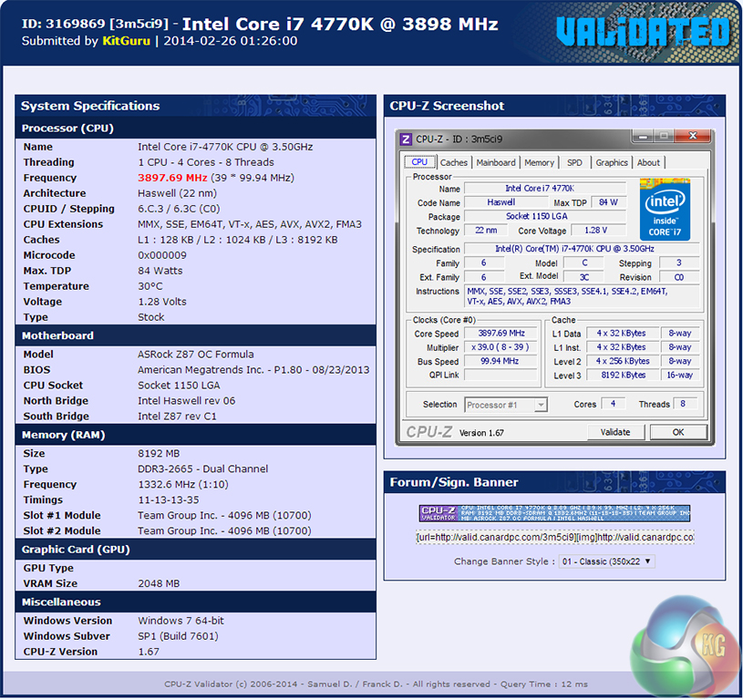This screenshot has height=700, width=743.
Task: Click the DDR3-2665 - Dual Channel text
Action: coord(202,468)
